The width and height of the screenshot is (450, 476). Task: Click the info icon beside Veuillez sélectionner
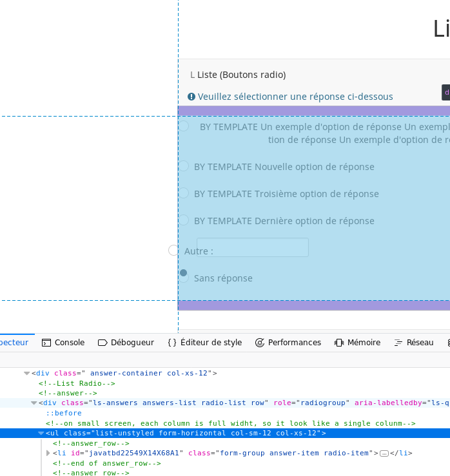coord(191,97)
